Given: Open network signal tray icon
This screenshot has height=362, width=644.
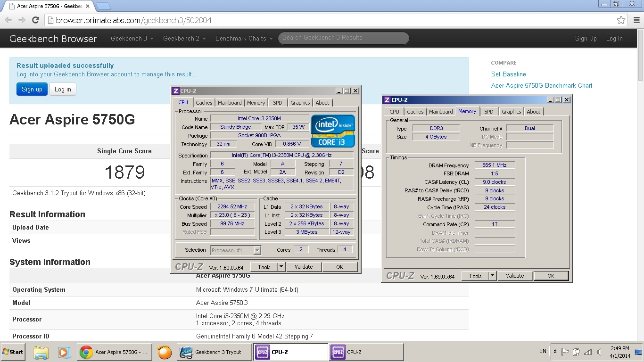Looking at the screenshot, I should click(x=587, y=352).
